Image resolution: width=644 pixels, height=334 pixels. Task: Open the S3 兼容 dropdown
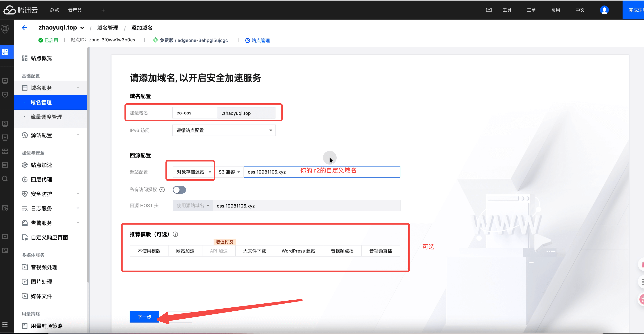(229, 172)
